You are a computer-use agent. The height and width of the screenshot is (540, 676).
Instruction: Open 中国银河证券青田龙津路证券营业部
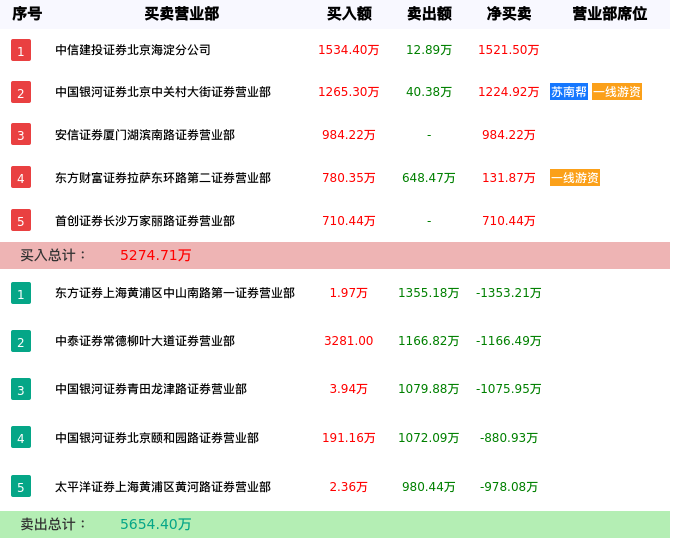(x=151, y=389)
